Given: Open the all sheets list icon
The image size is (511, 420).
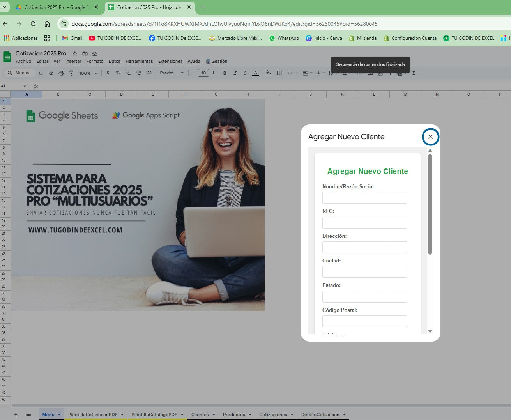Looking at the screenshot, I should coord(28,414).
